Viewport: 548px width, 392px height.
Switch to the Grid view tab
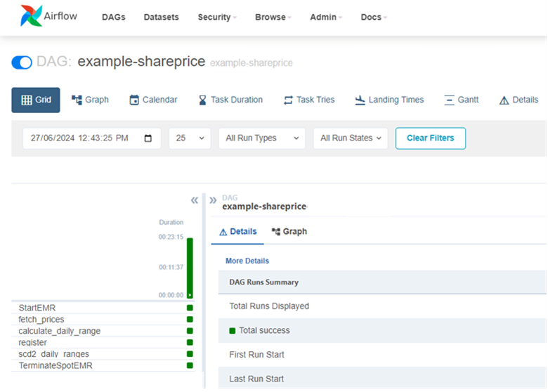[36, 100]
